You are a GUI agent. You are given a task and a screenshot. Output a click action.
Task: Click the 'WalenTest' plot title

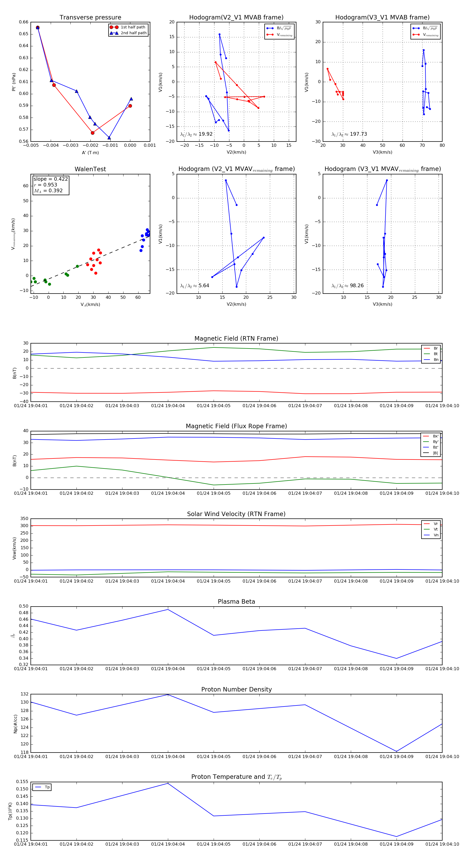[90, 169]
